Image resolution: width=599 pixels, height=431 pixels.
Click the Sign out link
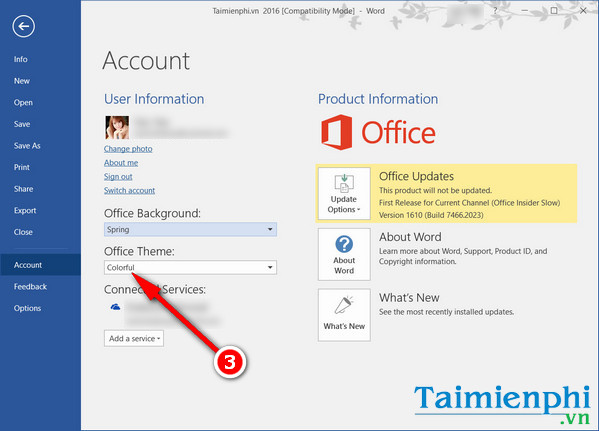[118, 177]
